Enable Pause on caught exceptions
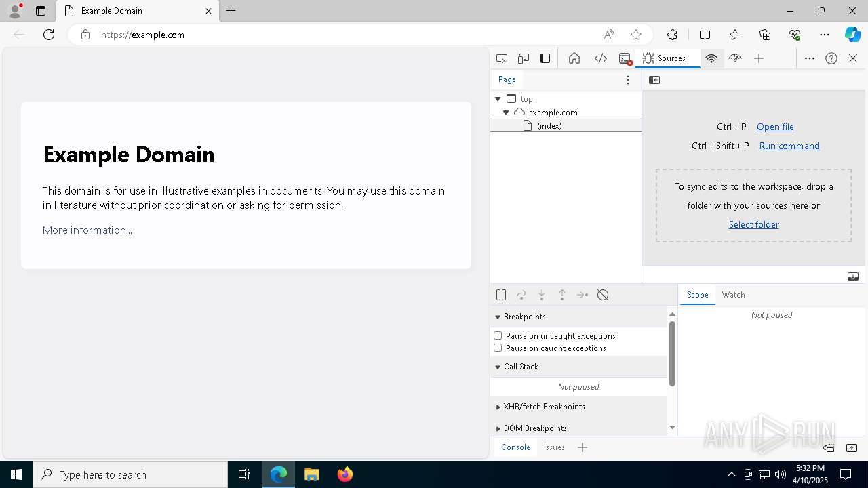This screenshot has height=488, width=868. pyautogui.click(x=498, y=348)
